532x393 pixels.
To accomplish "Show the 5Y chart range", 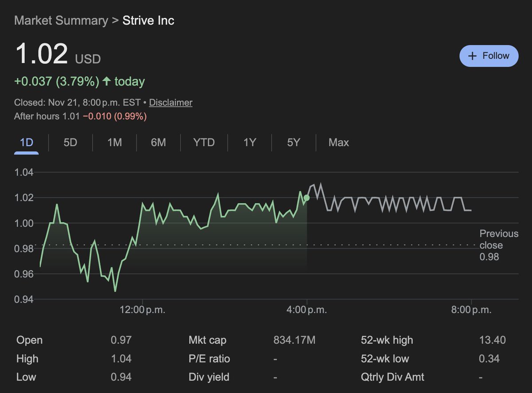I will (293, 142).
